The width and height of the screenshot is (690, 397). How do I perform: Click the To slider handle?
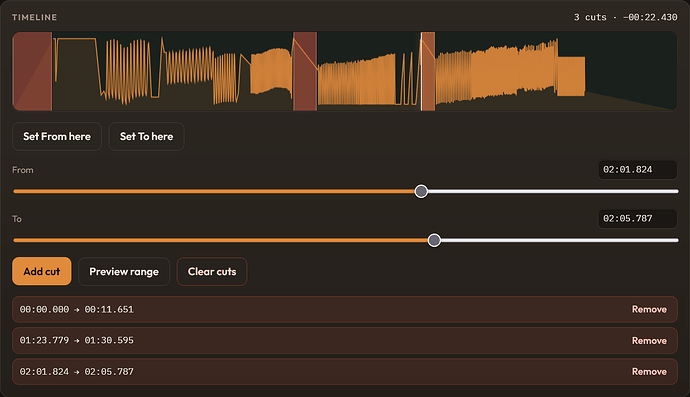tap(434, 240)
